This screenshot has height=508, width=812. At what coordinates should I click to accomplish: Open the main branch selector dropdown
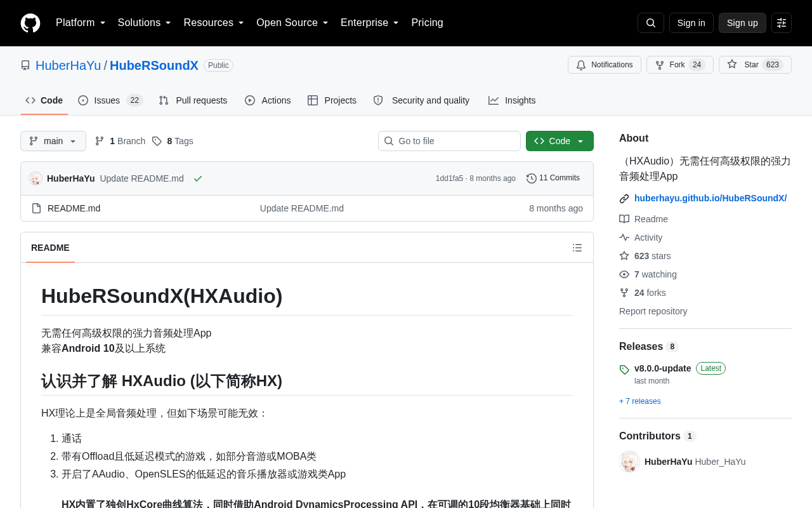click(x=53, y=141)
